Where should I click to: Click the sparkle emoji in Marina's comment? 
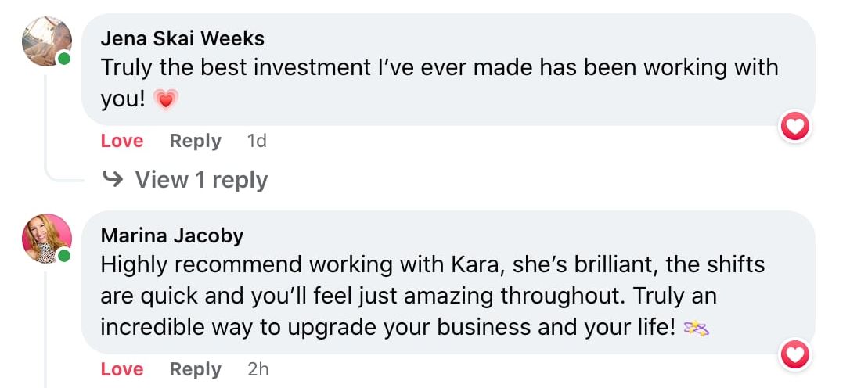[x=697, y=329]
